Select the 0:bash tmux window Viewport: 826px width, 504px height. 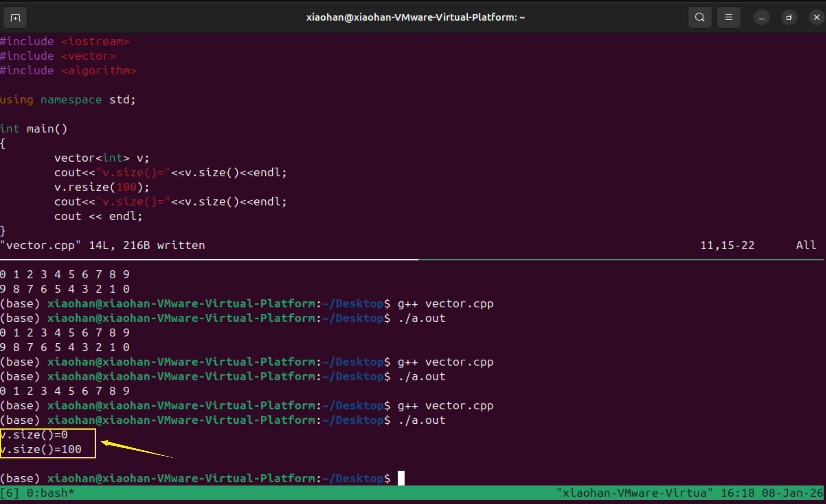tap(50, 493)
